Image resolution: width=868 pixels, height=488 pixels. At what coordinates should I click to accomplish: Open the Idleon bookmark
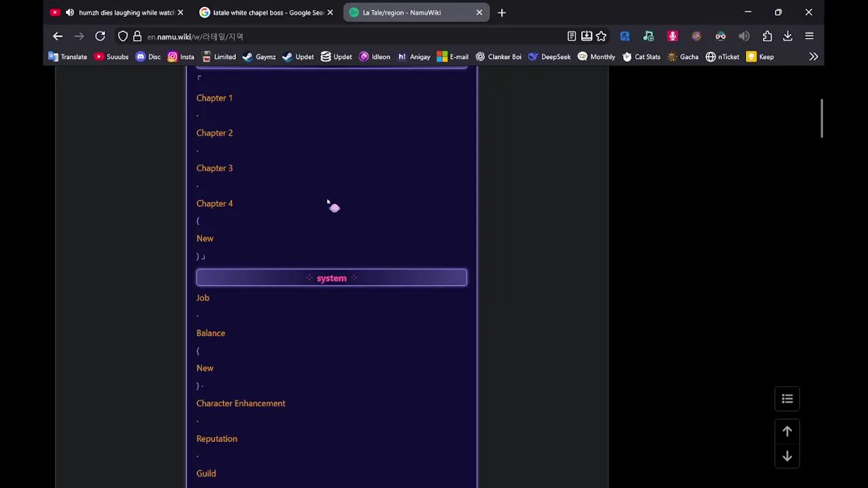tap(375, 57)
